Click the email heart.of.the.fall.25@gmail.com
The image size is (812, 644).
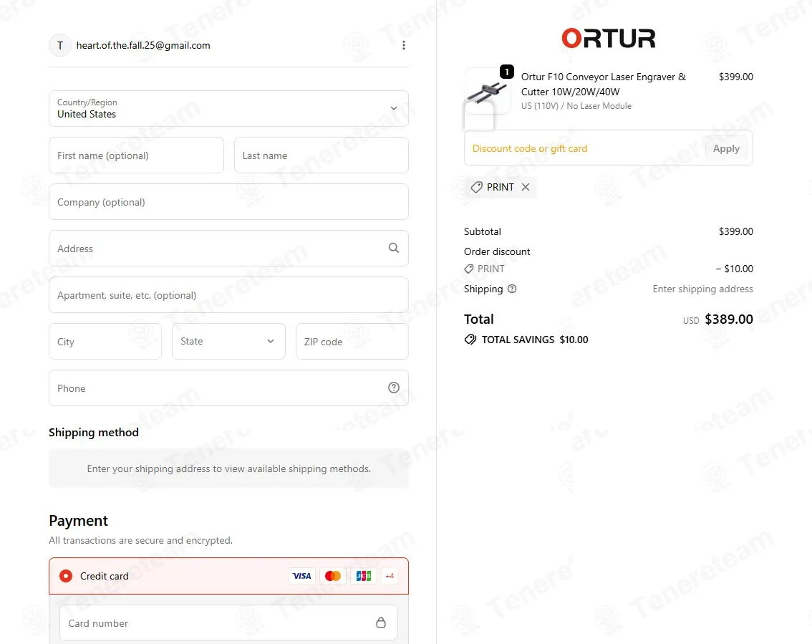[143, 45]
